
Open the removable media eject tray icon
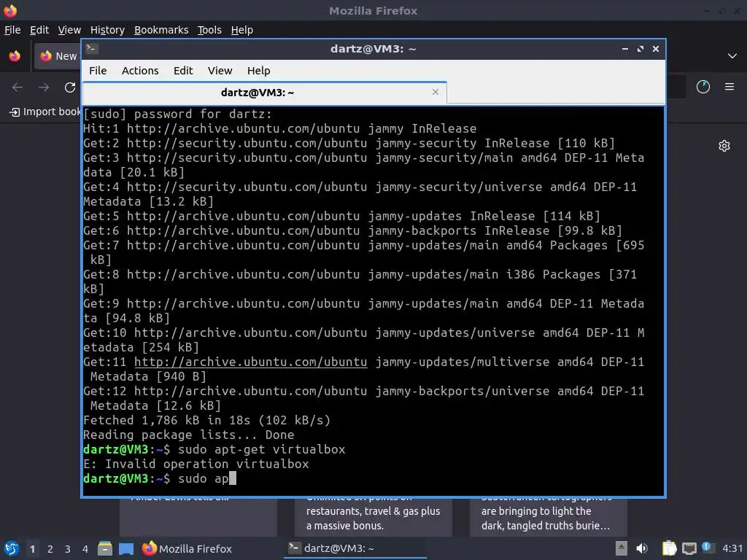(622, 548)
